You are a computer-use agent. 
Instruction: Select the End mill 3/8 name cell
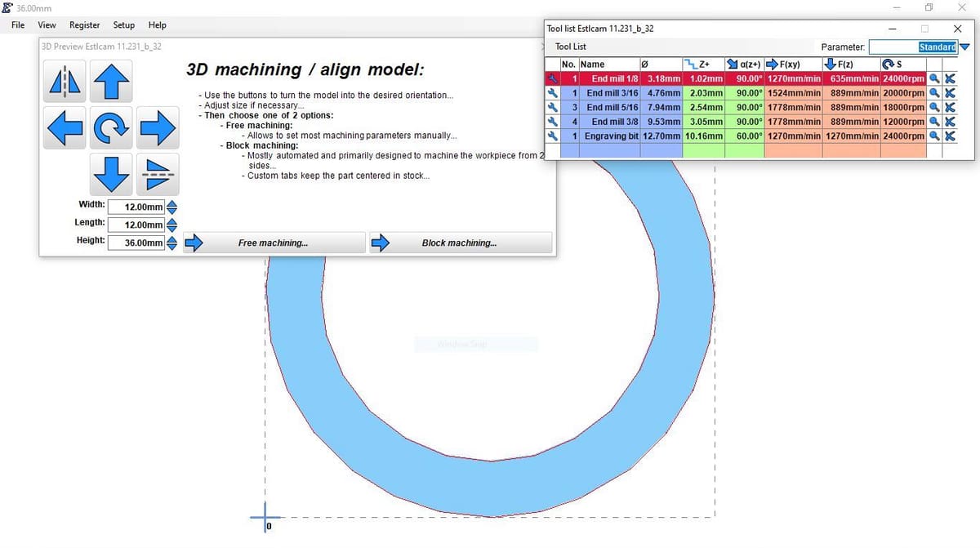(x=610, y=122)
